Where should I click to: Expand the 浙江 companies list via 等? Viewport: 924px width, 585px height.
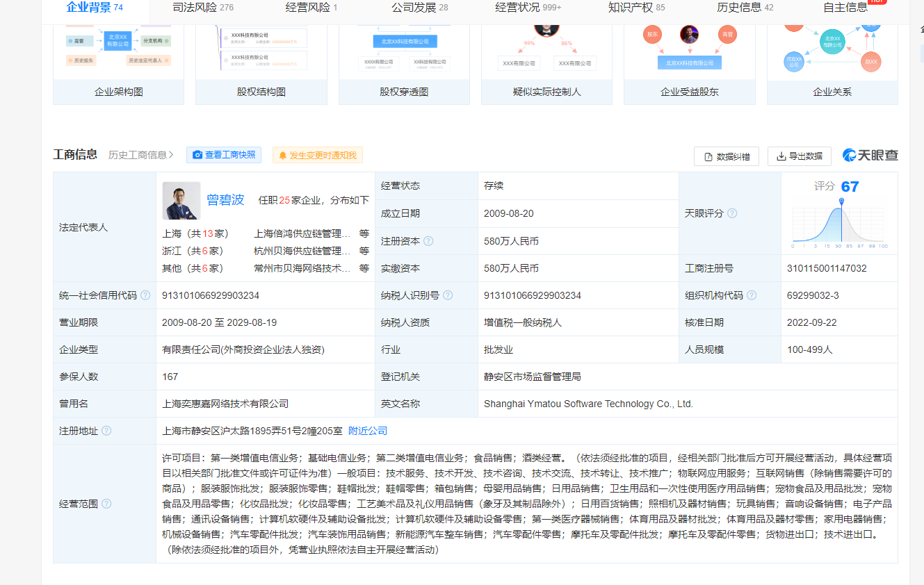point(364,251)
